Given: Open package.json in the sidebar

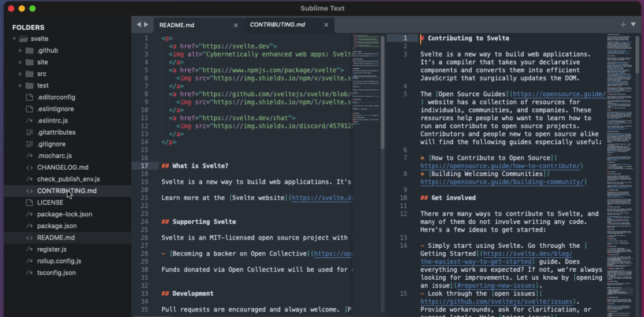Looking at the screenshot, I should 67,226.
